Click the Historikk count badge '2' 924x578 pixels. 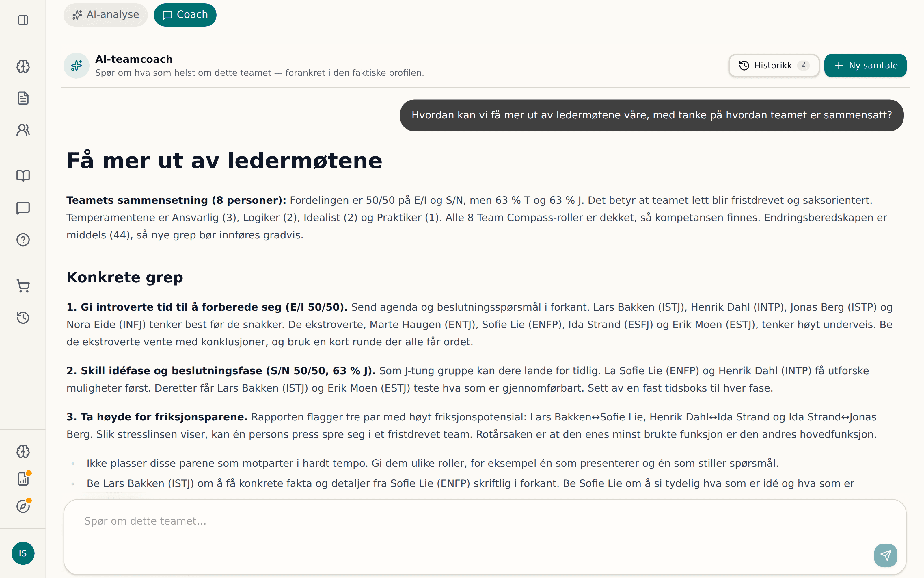pyautogui.click(x=803, y=65)
